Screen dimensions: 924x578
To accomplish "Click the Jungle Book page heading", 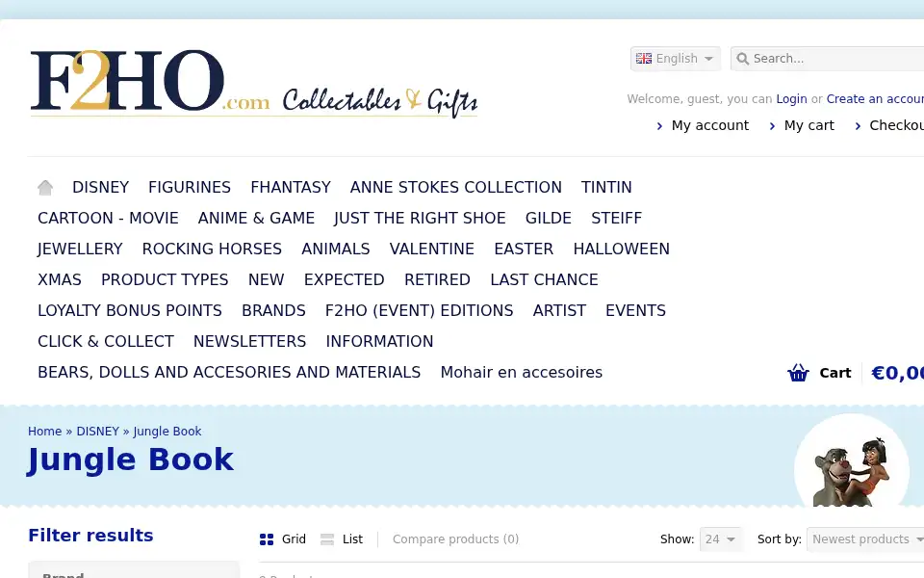I will [130, 460].
